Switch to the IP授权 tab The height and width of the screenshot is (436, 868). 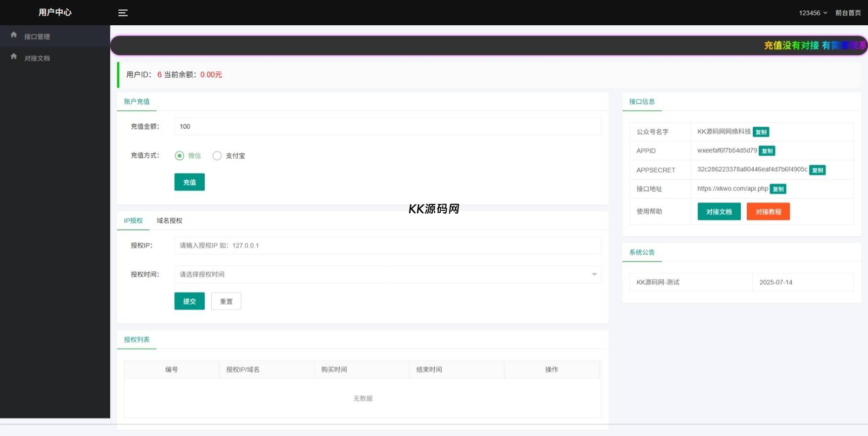[133, 221]
